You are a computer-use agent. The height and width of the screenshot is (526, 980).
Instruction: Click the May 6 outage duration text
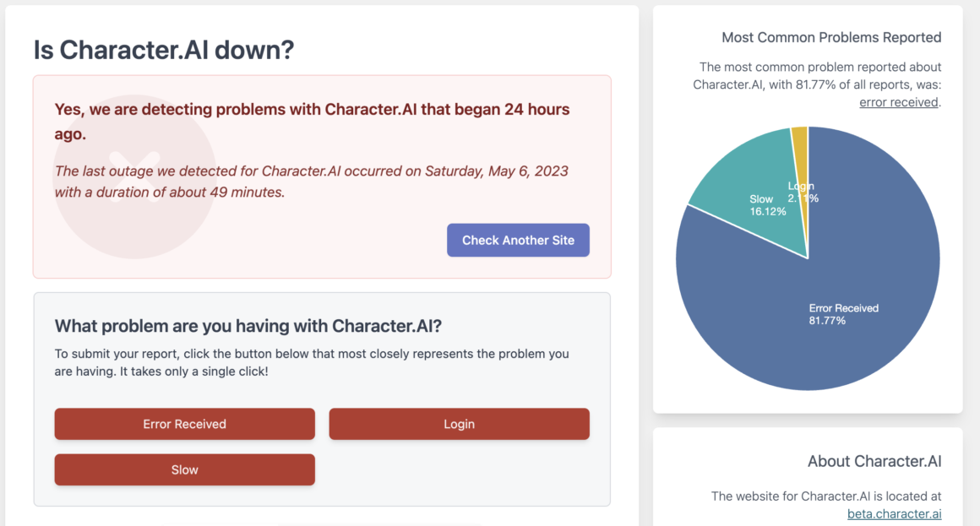[311, 181]
